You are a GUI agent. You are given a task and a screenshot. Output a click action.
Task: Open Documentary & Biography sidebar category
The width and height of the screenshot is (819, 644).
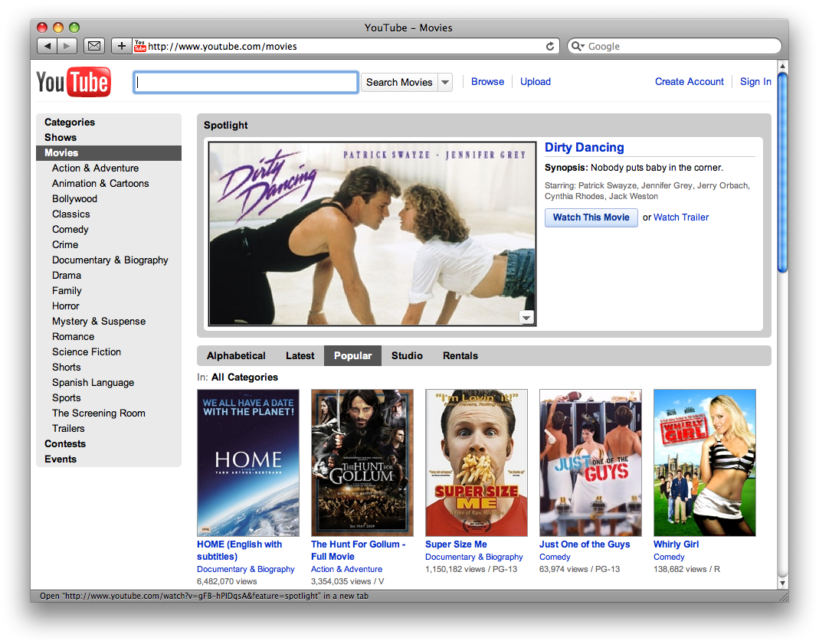coord(110,260)
